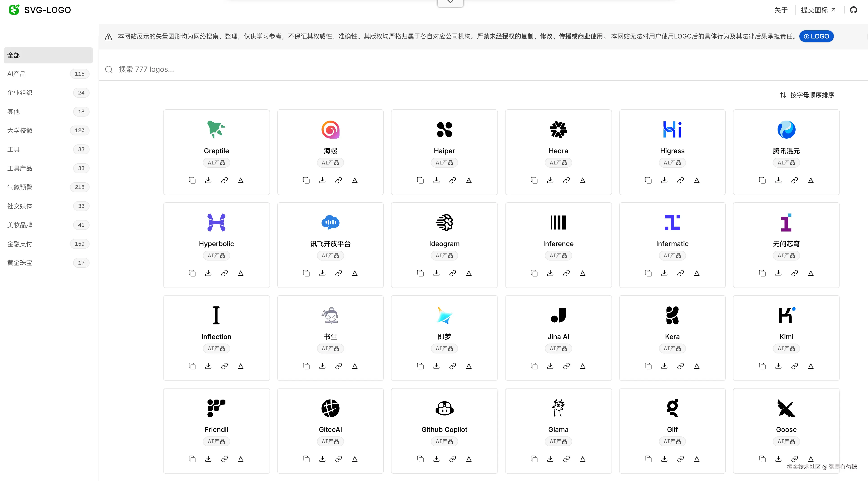Viewport: 868px width, 481px height.
Task: Click the AI产品 tag on Kimi card
Action: pos(786,349)
